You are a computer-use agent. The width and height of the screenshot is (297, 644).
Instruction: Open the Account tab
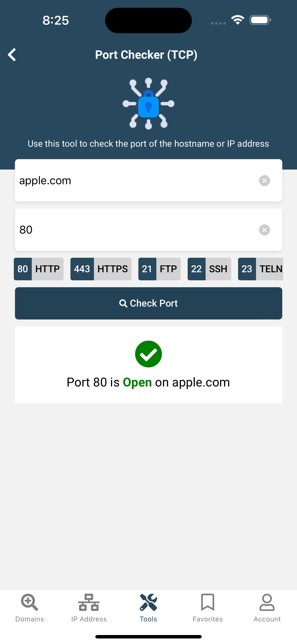[267, 608]
